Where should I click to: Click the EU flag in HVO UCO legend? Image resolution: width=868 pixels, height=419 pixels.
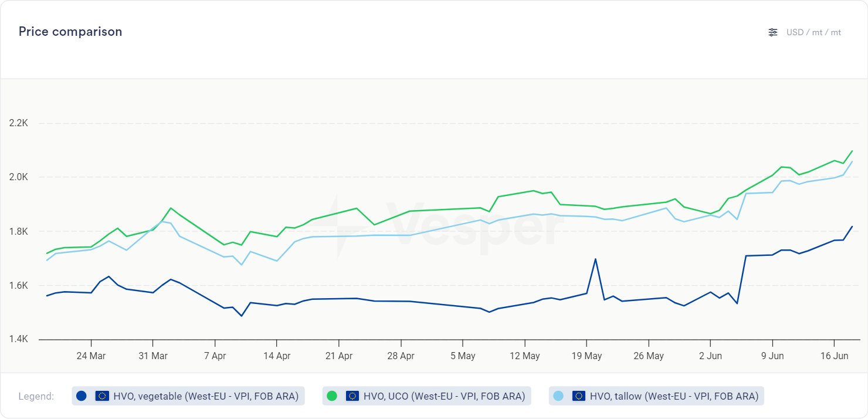click(352, 396)
